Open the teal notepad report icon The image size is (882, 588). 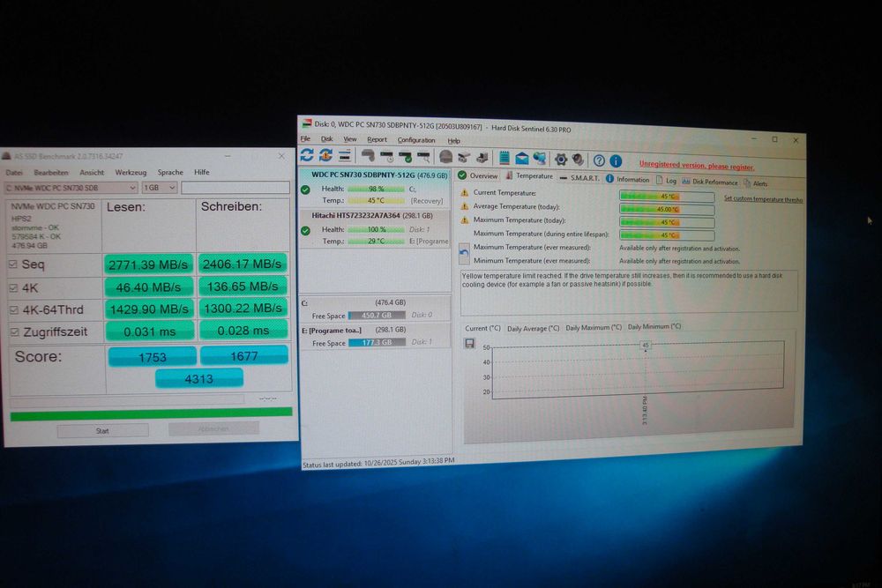click(x=505, y=159)
